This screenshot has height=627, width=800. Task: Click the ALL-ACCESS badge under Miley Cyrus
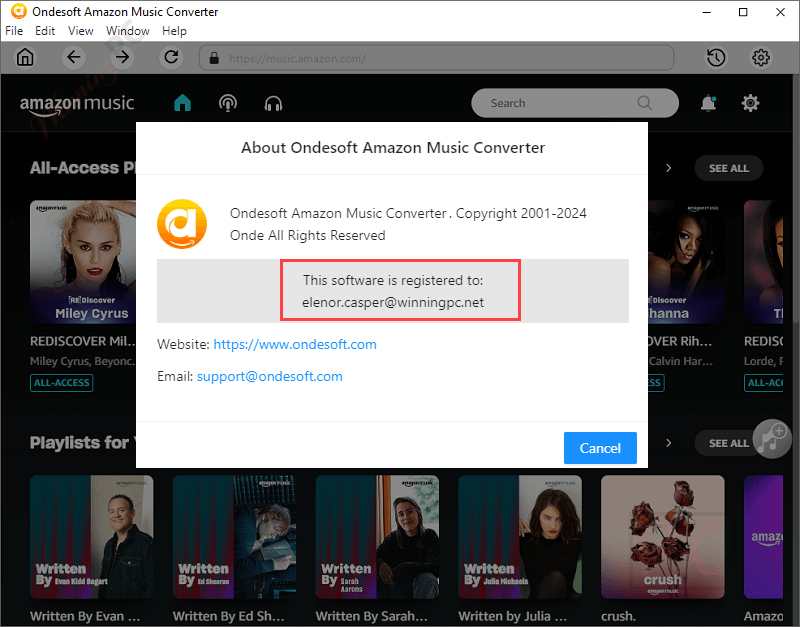pos(62,383)
